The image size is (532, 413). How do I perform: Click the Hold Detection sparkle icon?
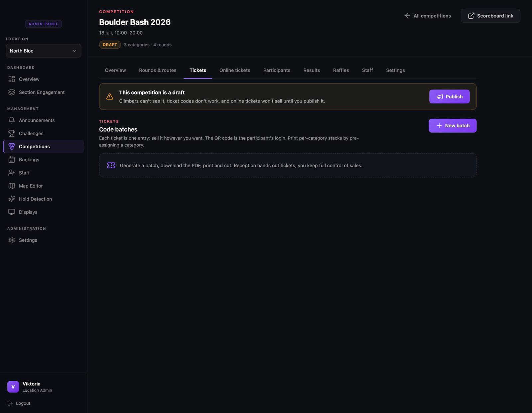(12, 199)
